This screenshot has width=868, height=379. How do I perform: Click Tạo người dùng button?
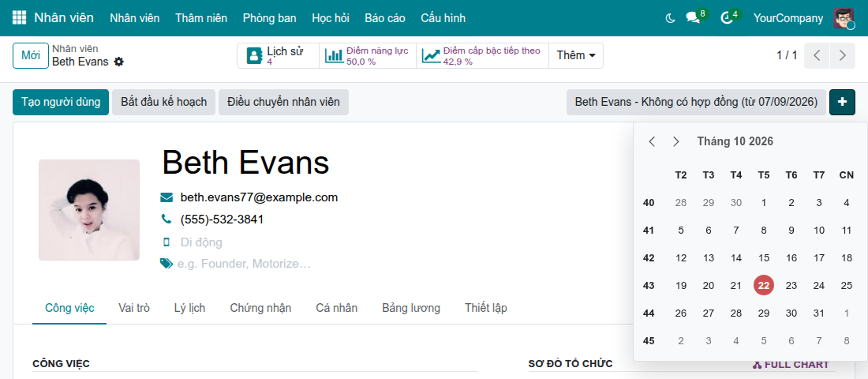[60, 102]
